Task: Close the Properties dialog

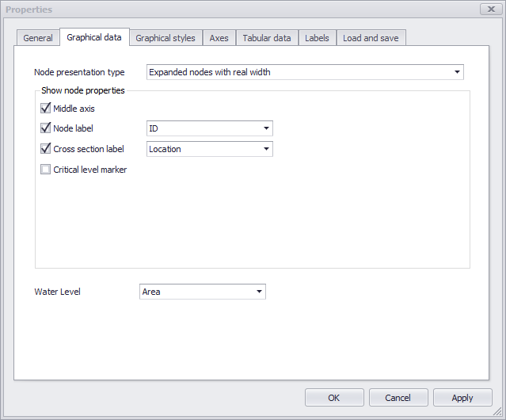Action: tap(491, 9)
